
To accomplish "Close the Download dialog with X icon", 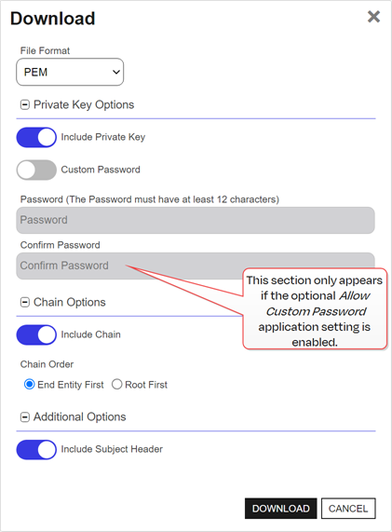I will (373, 17).
